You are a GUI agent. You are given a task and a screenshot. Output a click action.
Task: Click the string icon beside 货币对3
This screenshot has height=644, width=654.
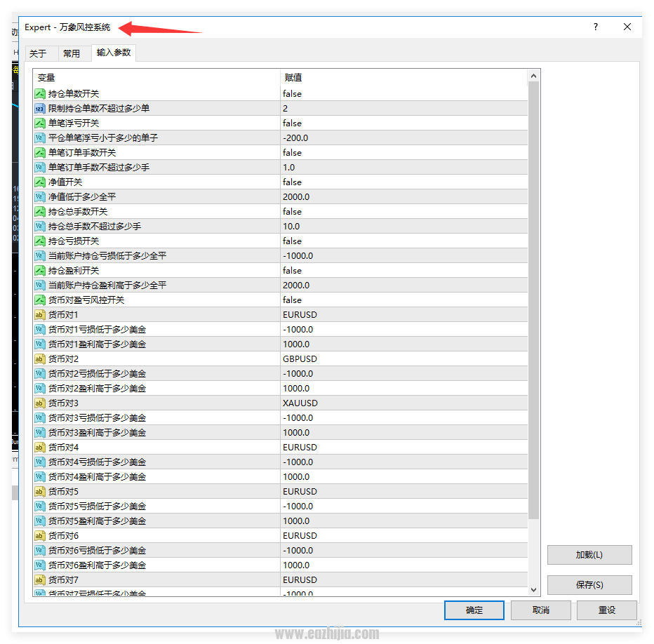(39, 403)
